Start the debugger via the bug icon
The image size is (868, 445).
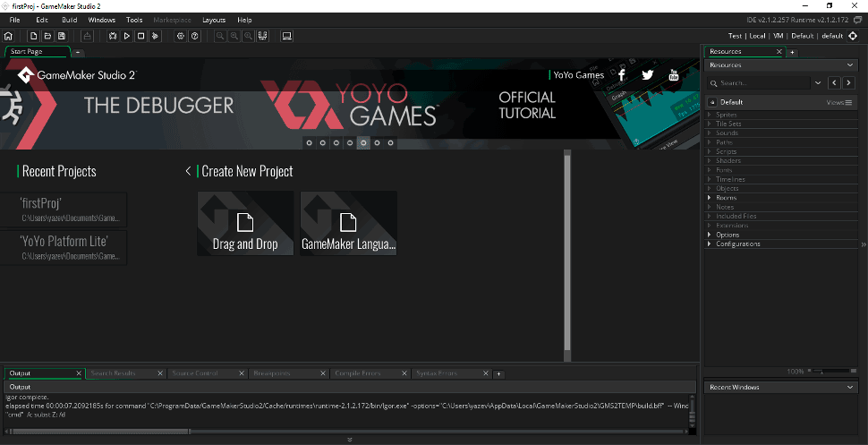pyautogui.click(x=113, y=36)
